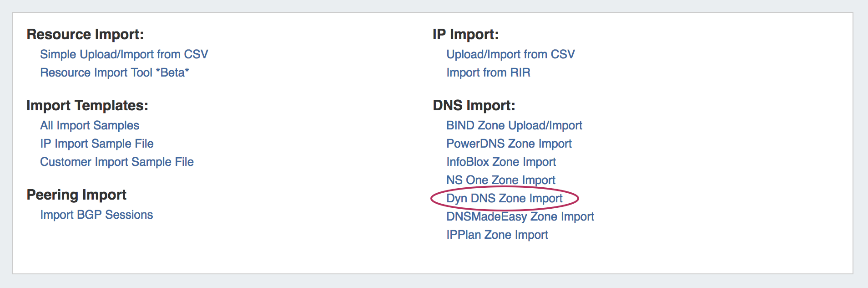View All Import Samples

90,125
